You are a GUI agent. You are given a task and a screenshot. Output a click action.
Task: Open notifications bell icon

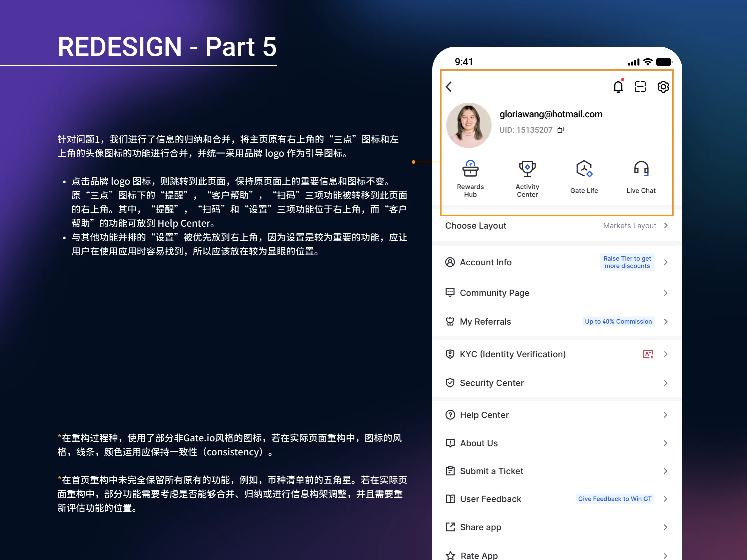click(x=618, y=86)
